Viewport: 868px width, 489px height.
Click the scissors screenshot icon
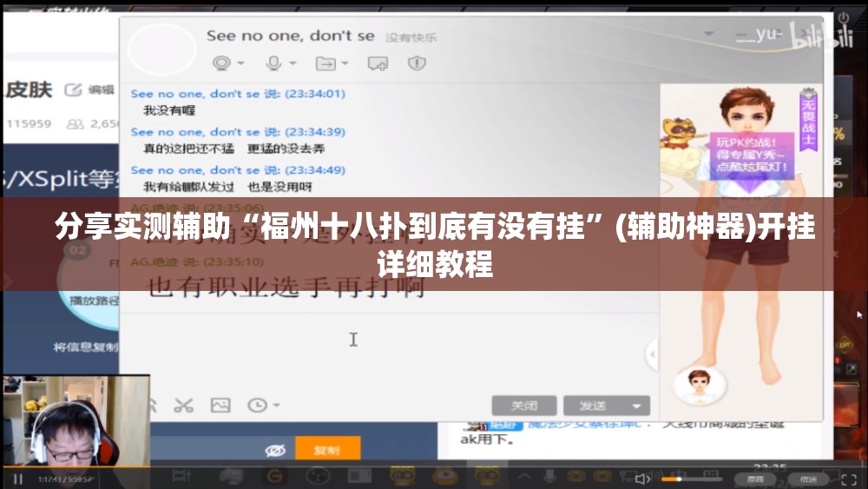click(183, 406)
